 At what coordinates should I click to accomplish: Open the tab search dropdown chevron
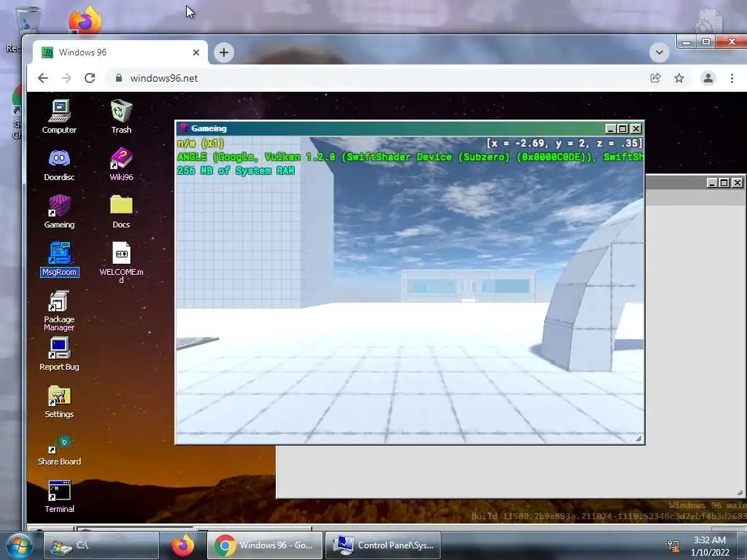point(659,52)
